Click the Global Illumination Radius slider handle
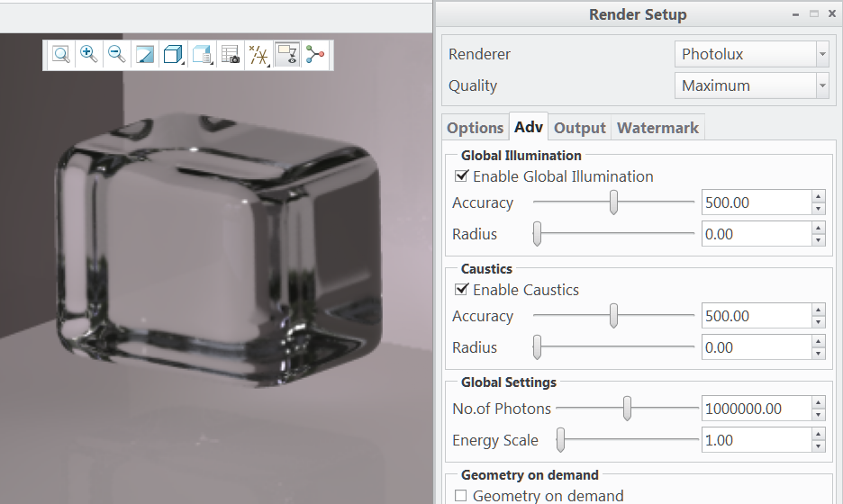 537,234
